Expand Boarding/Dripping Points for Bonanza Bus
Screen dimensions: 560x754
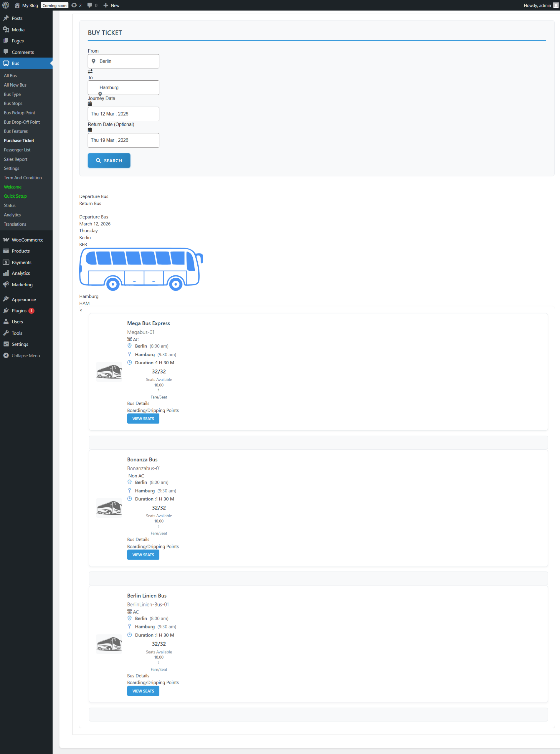(x=153, y=546)
